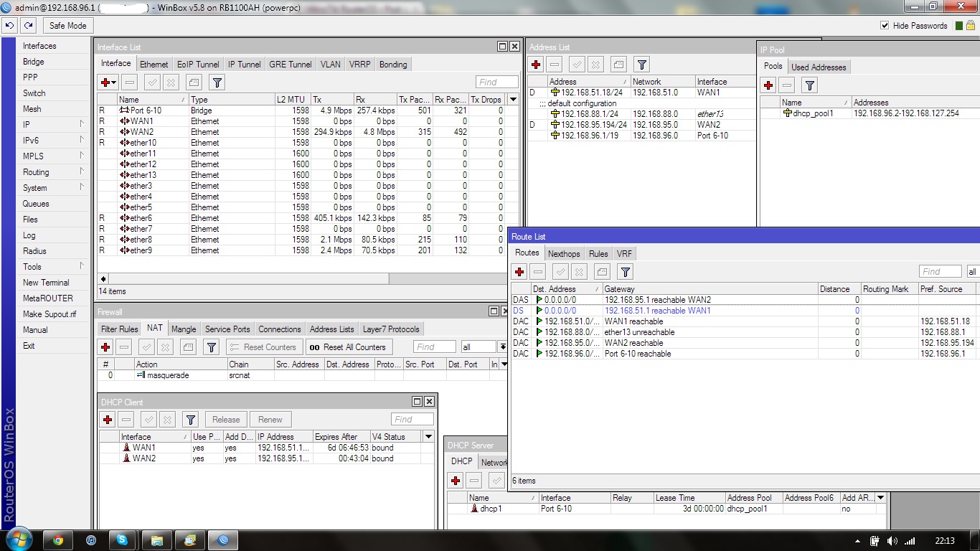
Task: Toggle the Hide Passwords checkbox
Action: pyautogui.click(x=885, y=26)
